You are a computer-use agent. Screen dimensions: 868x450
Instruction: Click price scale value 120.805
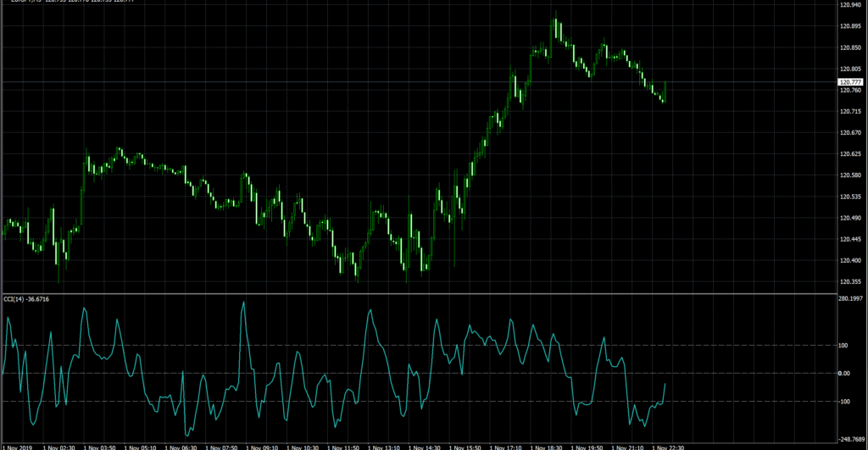tap(850, 69)
